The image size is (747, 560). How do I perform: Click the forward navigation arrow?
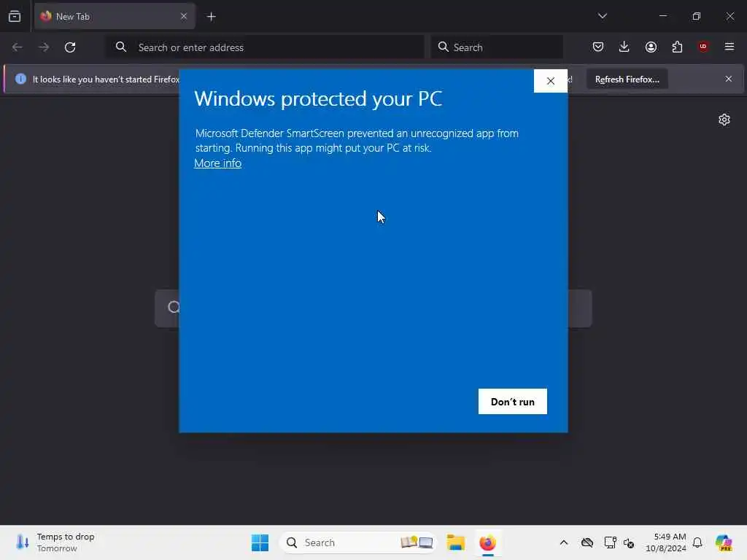point(44,47)
